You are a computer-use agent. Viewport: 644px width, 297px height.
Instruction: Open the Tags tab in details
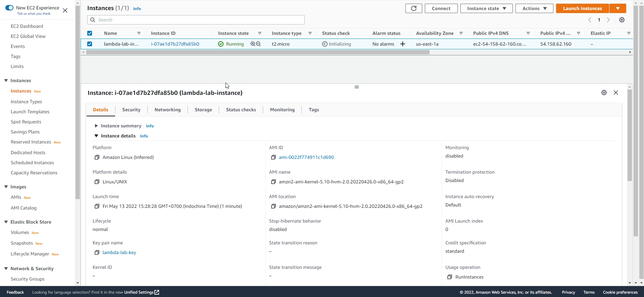pos(314,110)
